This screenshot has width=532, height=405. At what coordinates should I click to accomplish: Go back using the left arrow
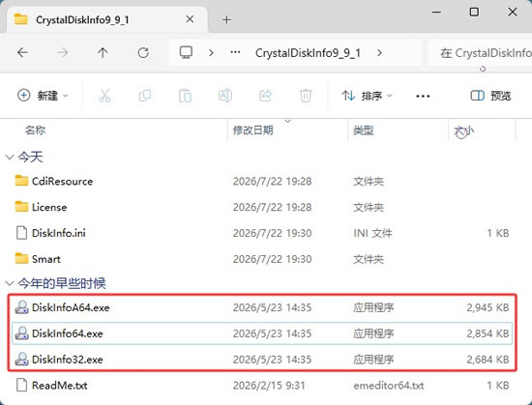point(23,52)
